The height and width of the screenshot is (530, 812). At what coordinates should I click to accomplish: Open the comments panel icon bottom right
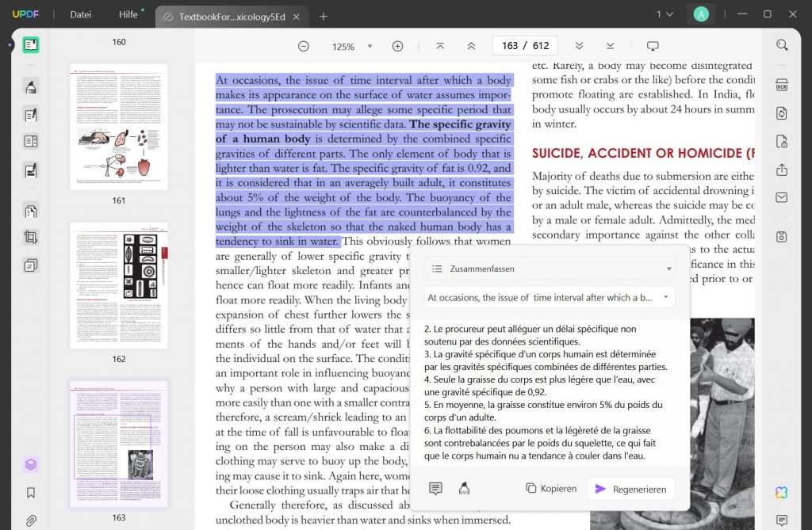point(782,520)
